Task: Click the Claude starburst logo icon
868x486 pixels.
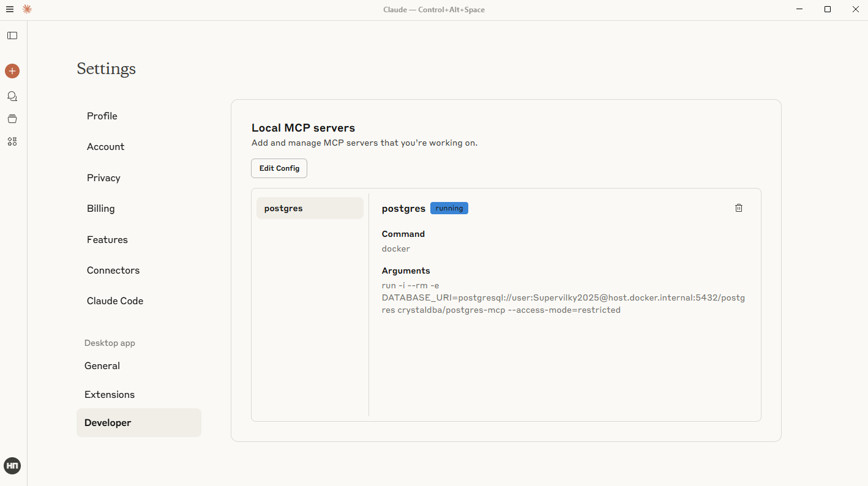Action: (27, 9)
